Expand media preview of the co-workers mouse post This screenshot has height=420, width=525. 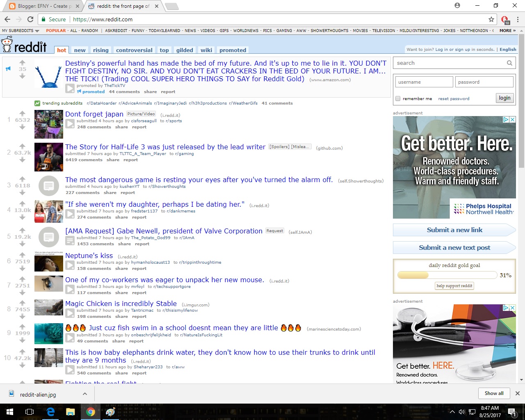[70, 289]
